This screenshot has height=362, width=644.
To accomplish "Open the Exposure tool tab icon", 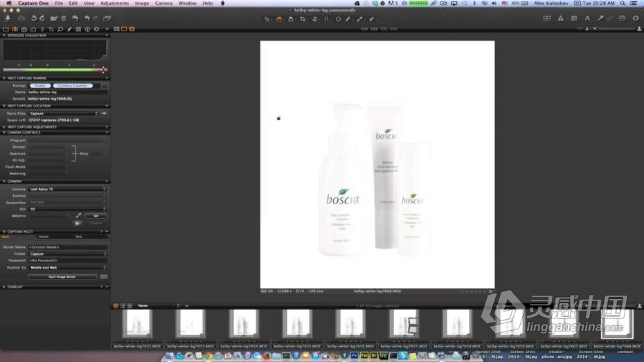I will pyautogui.click(x=33, y=29).
